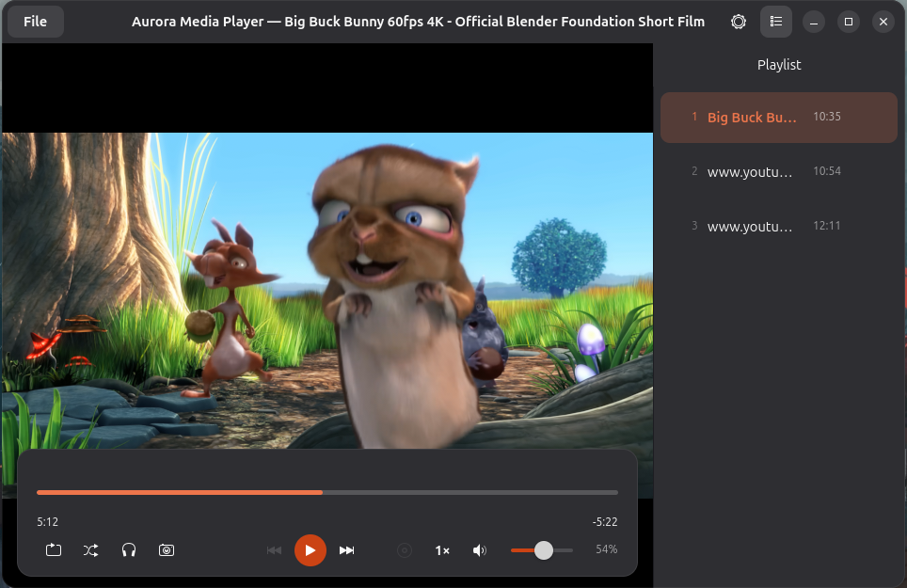This screenshot has height=588, width=907.
Task: Skip to the next playlist item
Action: (346, 550)
